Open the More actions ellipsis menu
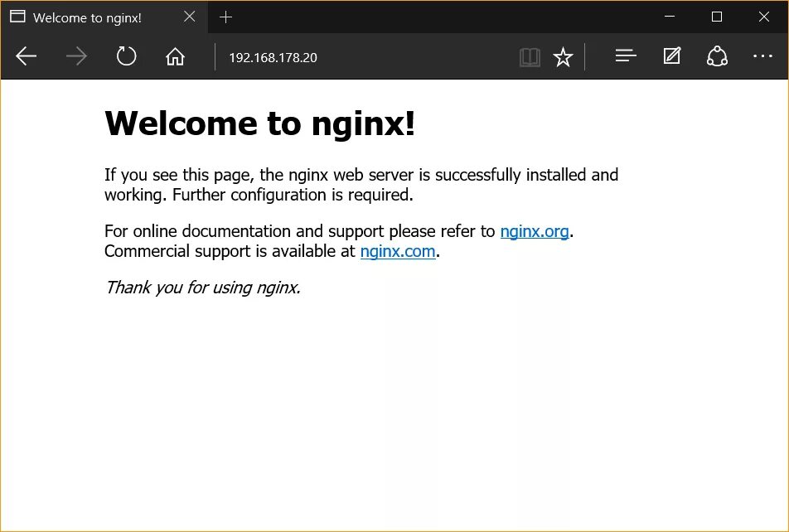 pyautogui.click(x=762, y=56)
